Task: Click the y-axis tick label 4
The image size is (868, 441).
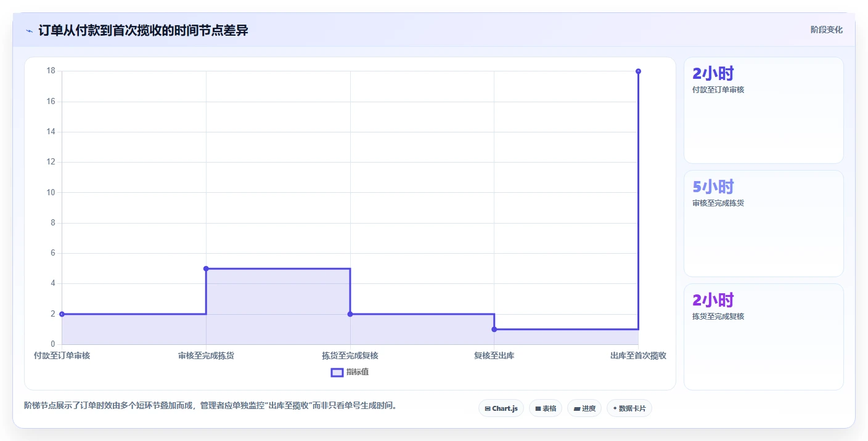Action: [x=53, y=283]
